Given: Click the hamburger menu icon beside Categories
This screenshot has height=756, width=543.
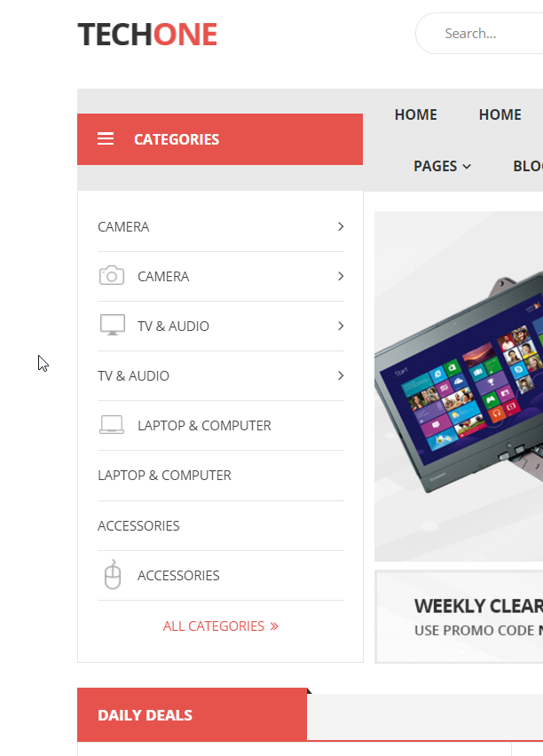Looking at the screenshot, I should tap(106, 138).
